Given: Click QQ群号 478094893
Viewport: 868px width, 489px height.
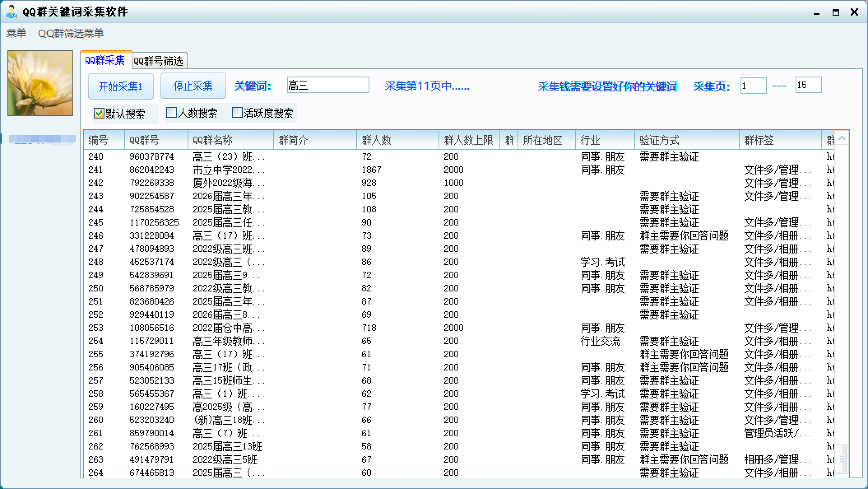Looking at the screenshot, I should 152,249.
